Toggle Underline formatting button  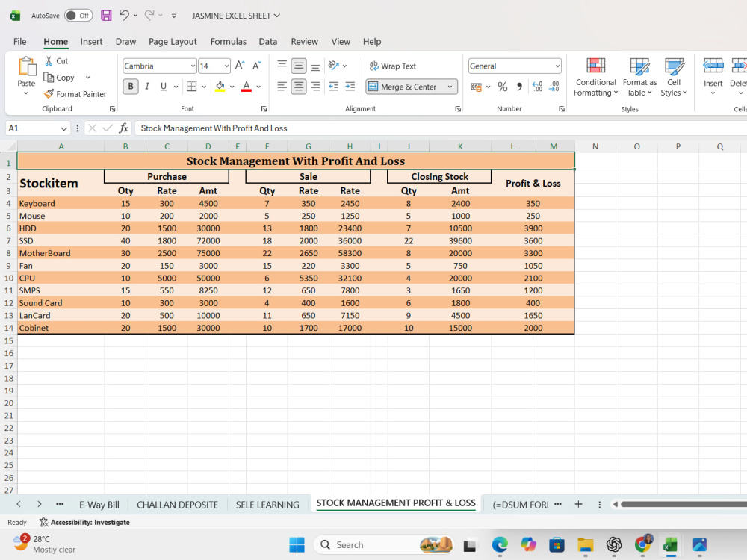pyautogui.click(x=164, y=86)
